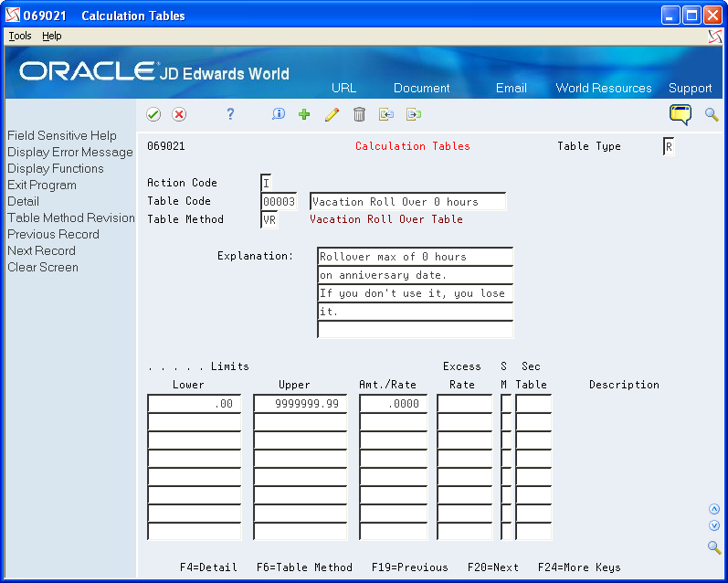Click the Amt./Rate field .0000

pos(394,403)
